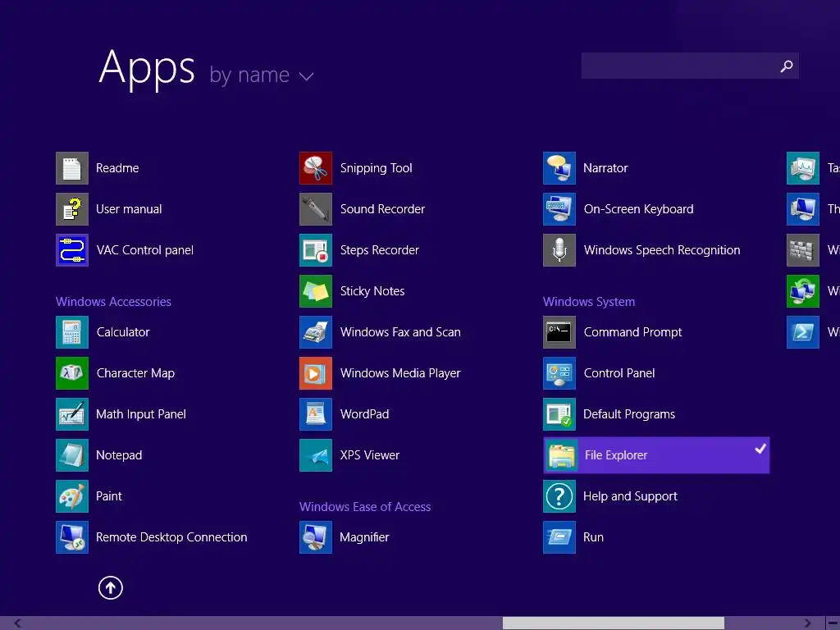Open Help and Support icon
This screenshot has width=840, height=630.
coord(559,496)
